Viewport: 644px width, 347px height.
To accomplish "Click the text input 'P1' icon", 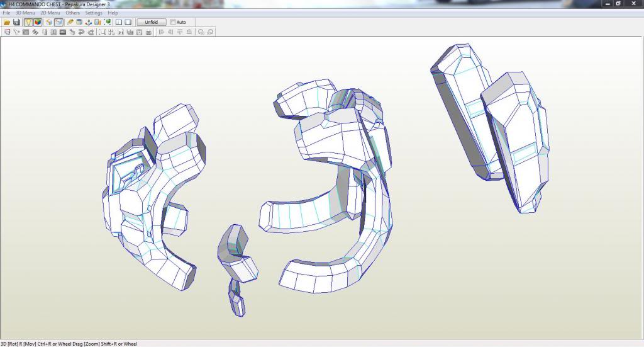I will [x=121, y=32].
